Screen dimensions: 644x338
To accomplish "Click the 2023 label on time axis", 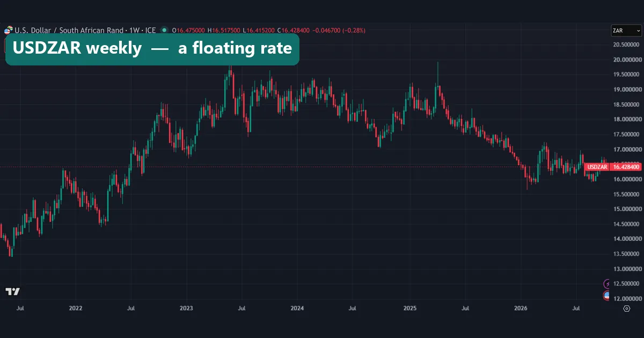I will [x=186, y=308].
